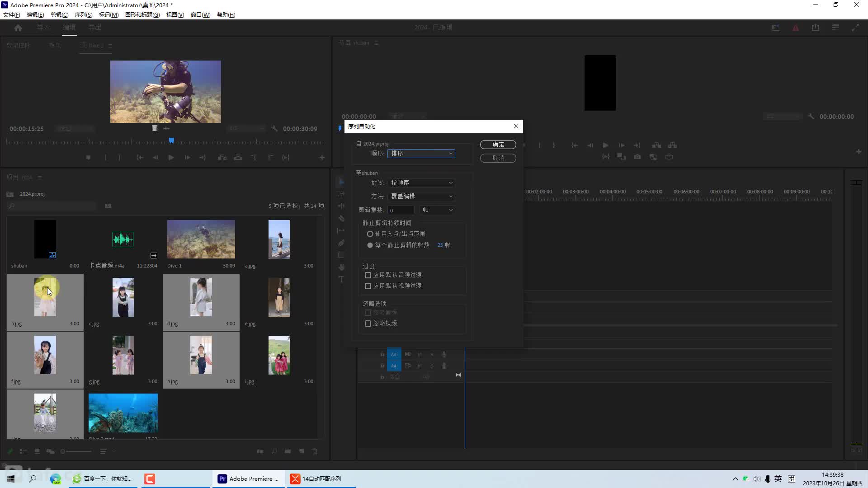Switch Project panel to list view
The height and width of the screenshot is (488, 868).
pyautogui.click(x=24, y=451)
